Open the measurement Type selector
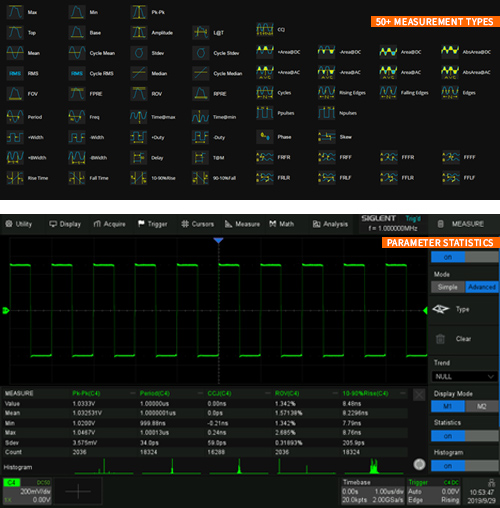The height and width of the screenshot is (508, 500). (x=463, y=309)
